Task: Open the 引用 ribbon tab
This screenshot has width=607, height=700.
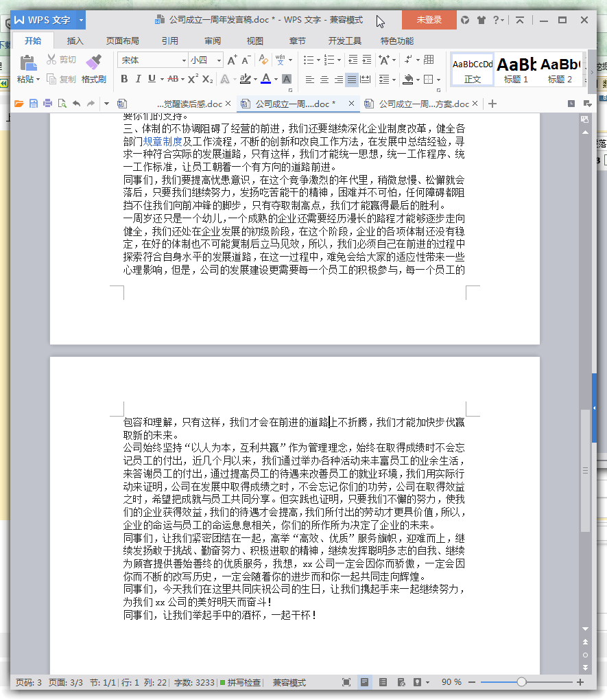Action: pyautogui.click(x=169, y=41)
